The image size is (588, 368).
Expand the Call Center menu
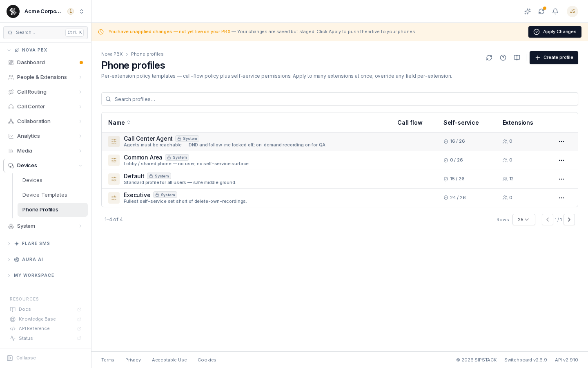pos(46,107)
